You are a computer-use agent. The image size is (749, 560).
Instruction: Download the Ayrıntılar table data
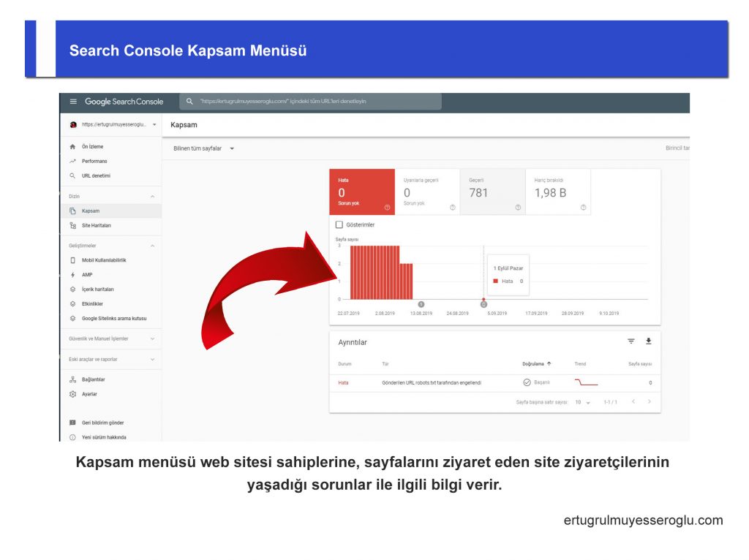click(650, 341)
